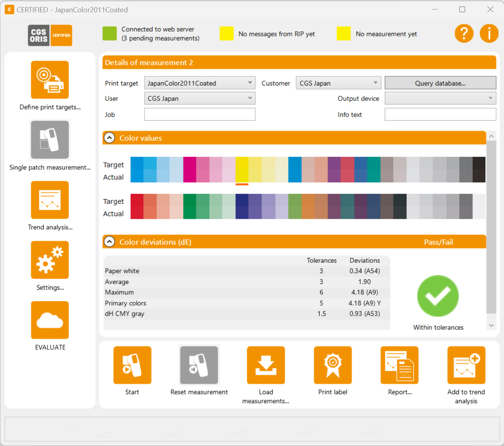
Task: Open the Report icon
Action: [x=399, y=365]
